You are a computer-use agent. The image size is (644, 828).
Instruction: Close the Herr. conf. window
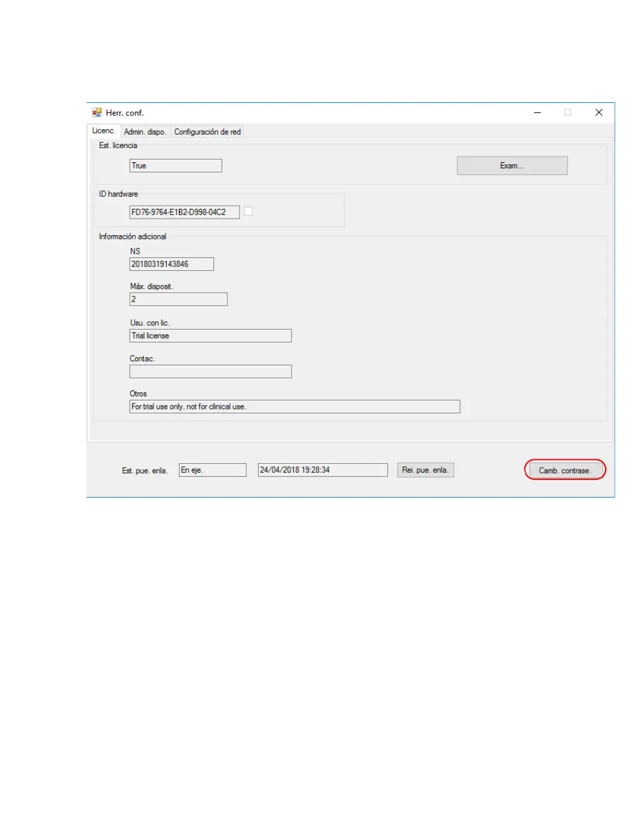pos(599,112)
